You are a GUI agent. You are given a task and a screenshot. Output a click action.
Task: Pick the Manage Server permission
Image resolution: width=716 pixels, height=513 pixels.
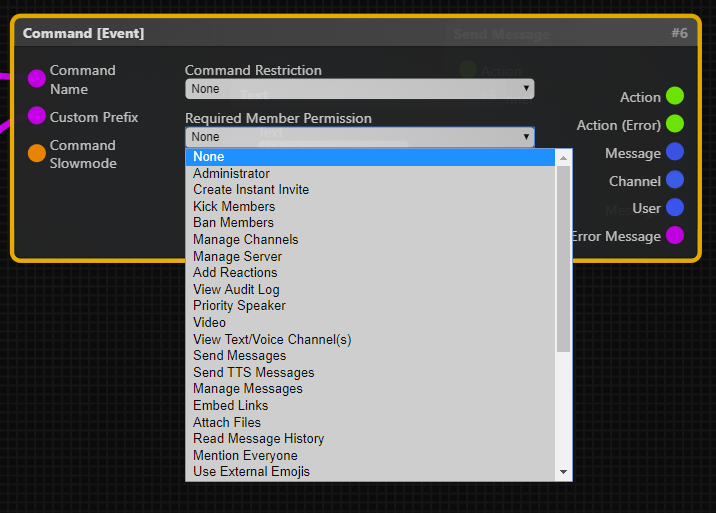tap(370, 256)
